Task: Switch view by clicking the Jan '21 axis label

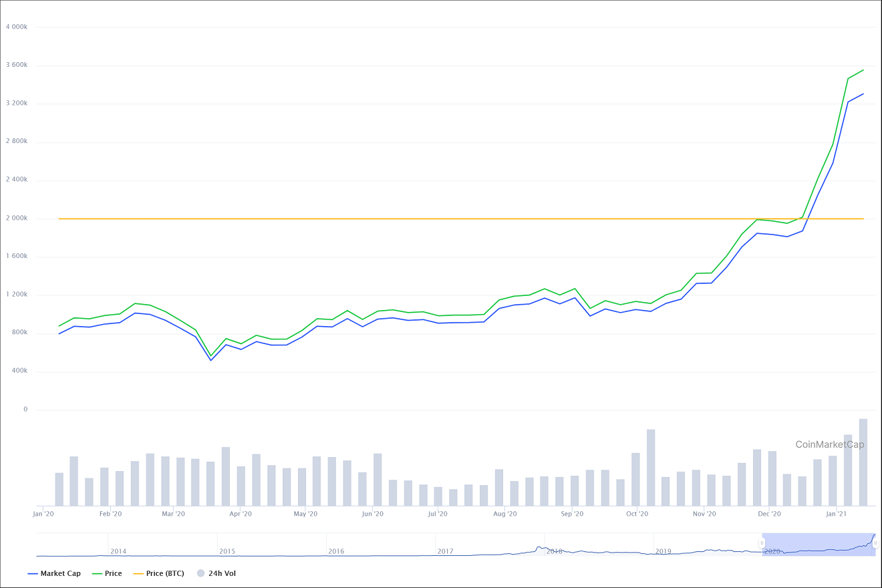Action: pyautogui.click(x=836, y=514)
